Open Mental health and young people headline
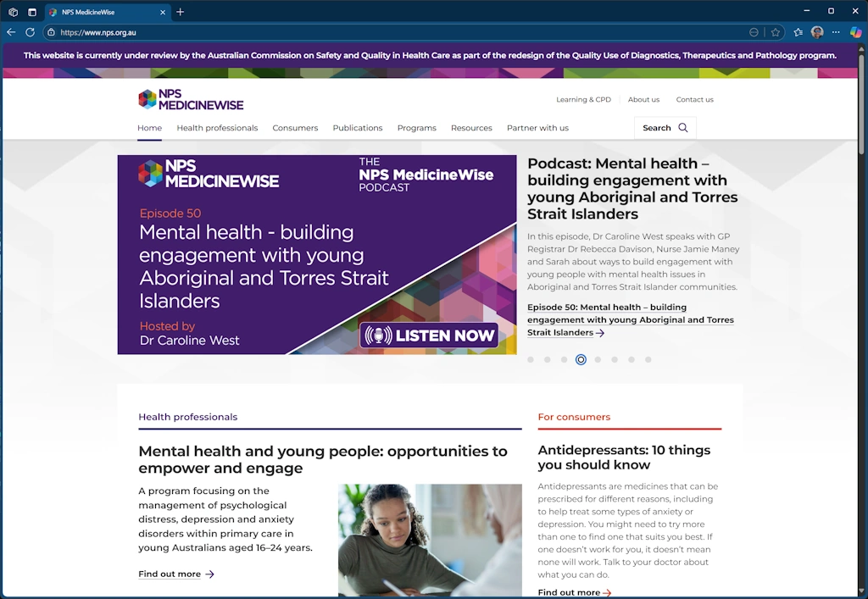The image size is (868, 599). point(323,459)
